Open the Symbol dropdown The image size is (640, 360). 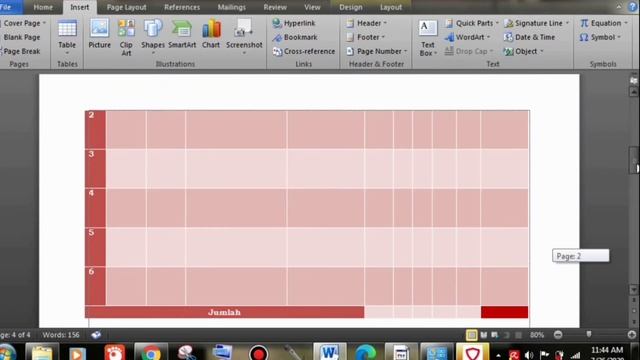(600, 37)
